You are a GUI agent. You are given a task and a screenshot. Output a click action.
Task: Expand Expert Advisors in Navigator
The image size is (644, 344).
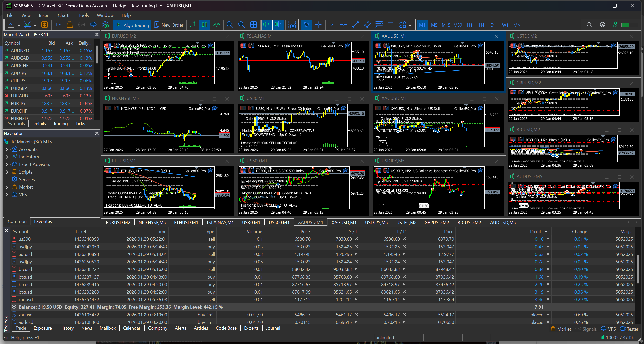pos(7,164)
